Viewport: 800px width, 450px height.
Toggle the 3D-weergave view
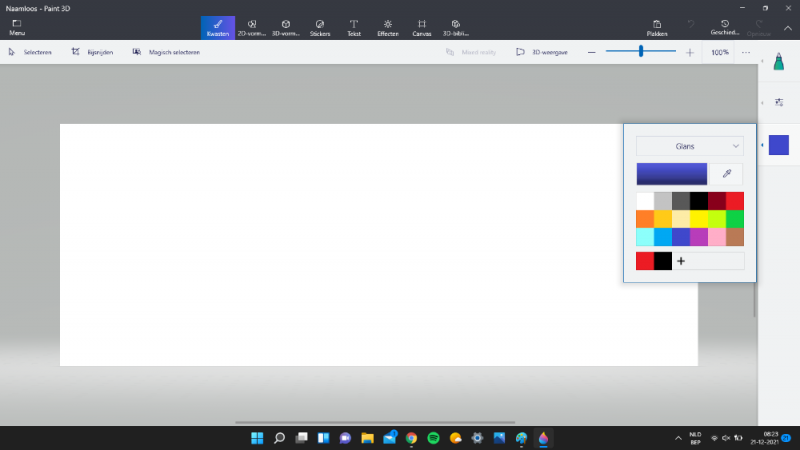[541, 52]
